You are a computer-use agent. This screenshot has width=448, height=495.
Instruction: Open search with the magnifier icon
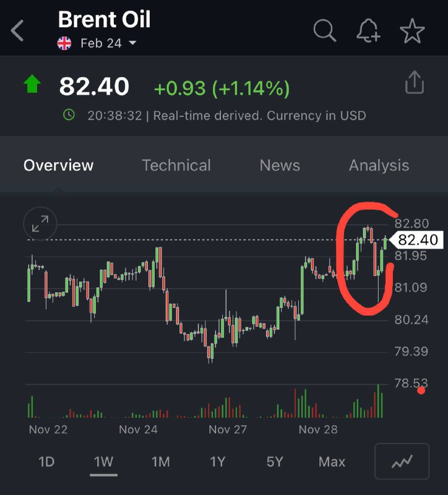(325, 30)
